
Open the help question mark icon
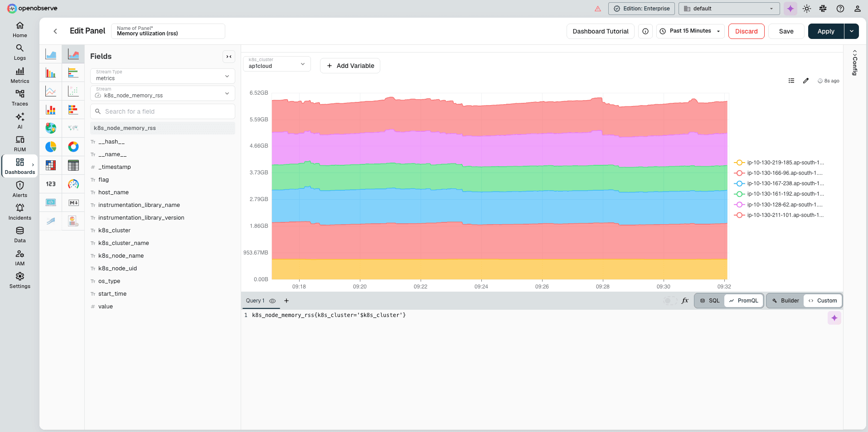840,9
